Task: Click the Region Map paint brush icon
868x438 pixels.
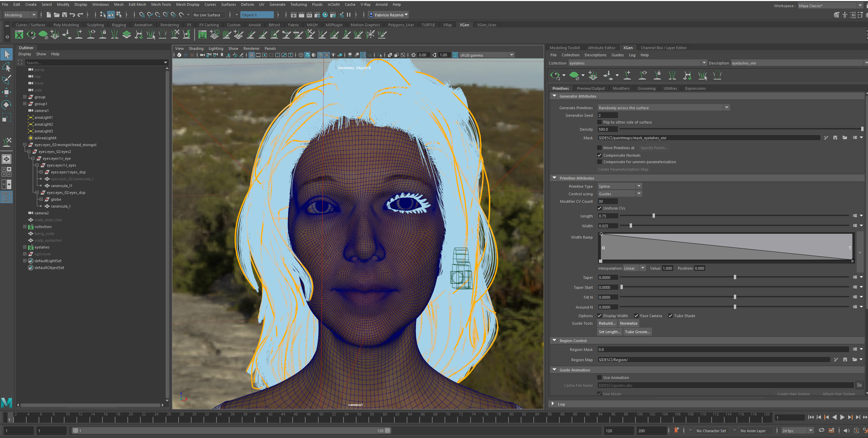Action: [x=836, y=359]
